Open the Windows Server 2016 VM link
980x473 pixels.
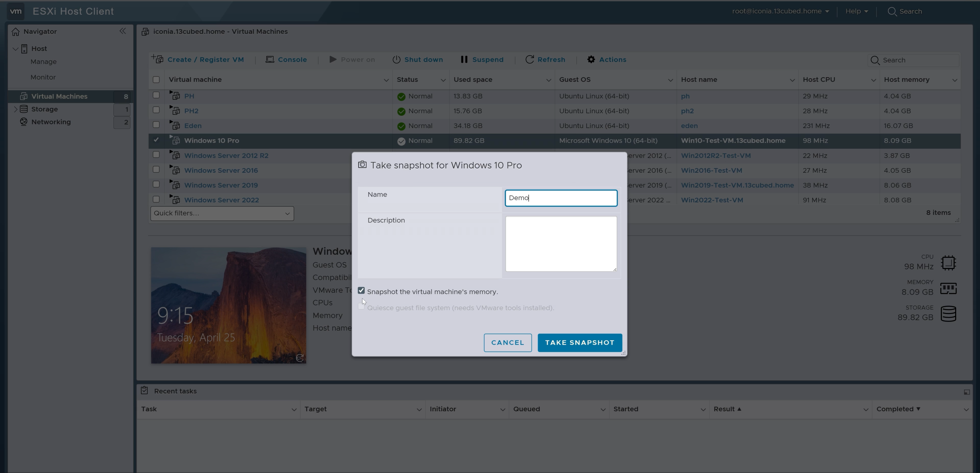[221, 170]
